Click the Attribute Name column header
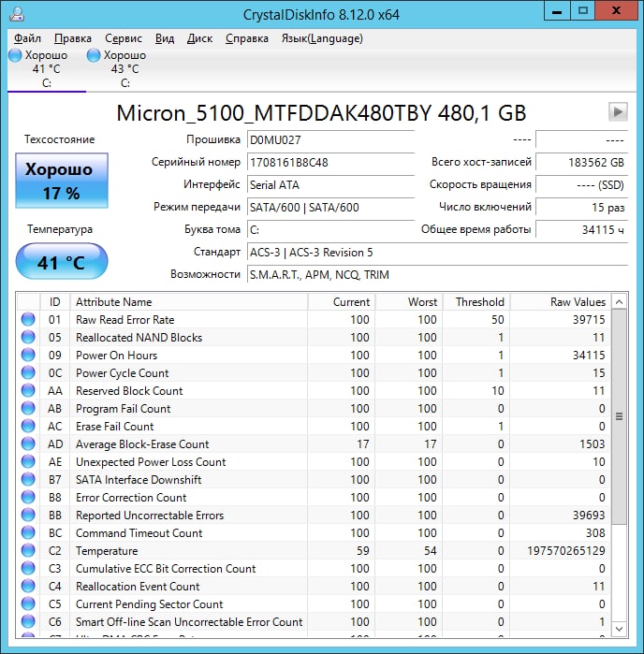Image resolution: width=644 pixels, height=654 pixels. [189, 301]
